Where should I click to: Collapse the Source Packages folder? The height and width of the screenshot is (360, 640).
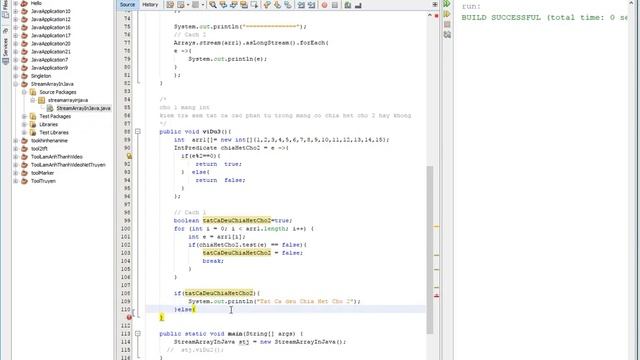(24, 92)
